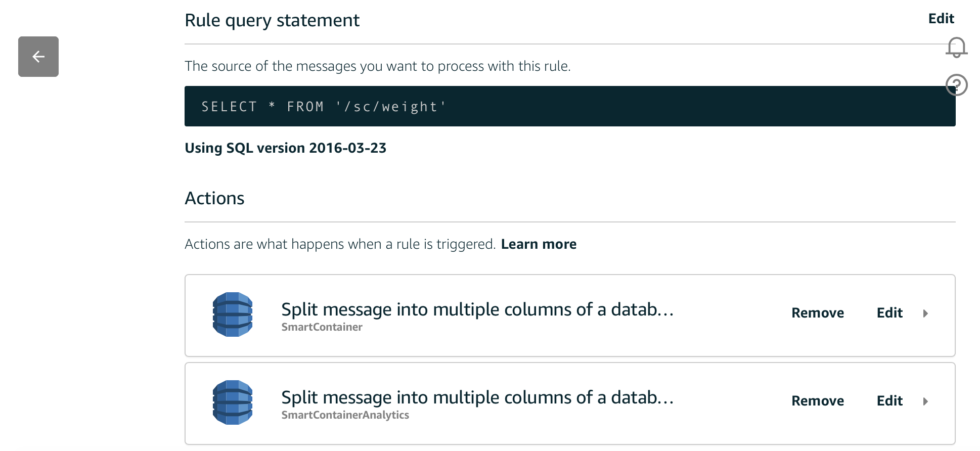Open the Learn more link about actions
980x451 pixels.
[x=539, y=244]
